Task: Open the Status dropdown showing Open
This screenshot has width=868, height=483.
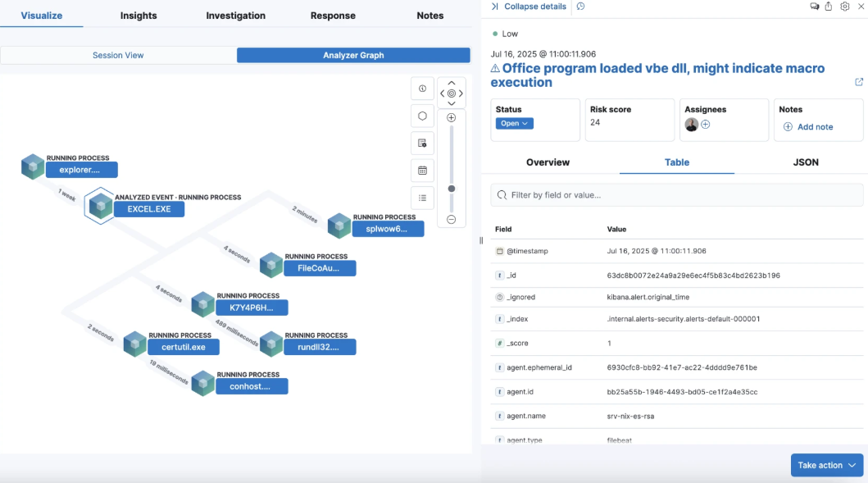Action: (x=514, y=125)
